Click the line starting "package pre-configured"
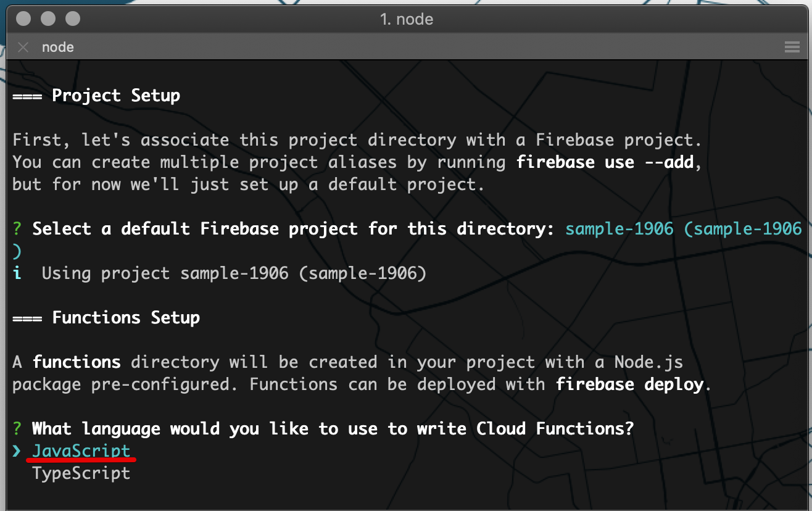The height and width of the screenshot is (511, 812). (x=362, y=384)
